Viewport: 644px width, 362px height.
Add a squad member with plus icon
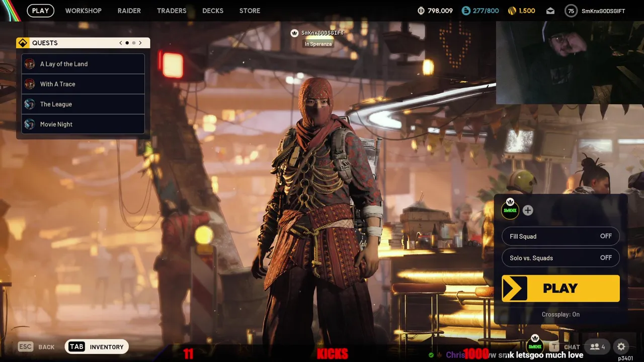click(x=527, y=210)
